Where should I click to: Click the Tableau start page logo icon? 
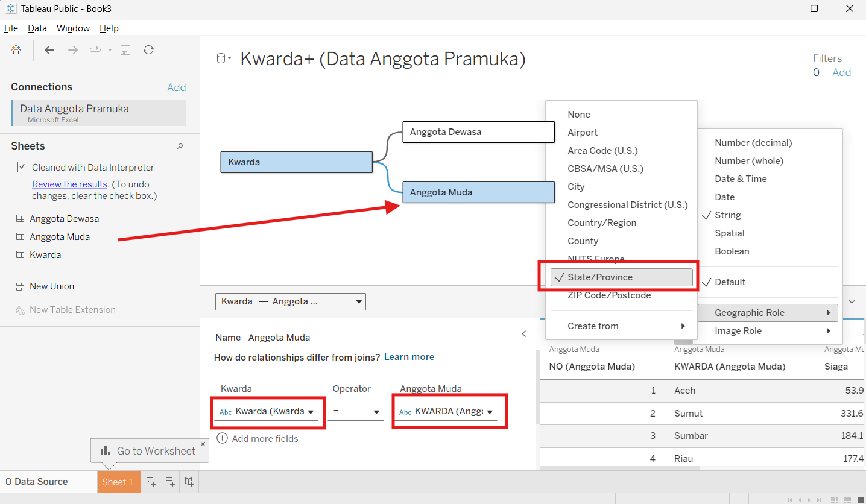click(x=16, y=50)
